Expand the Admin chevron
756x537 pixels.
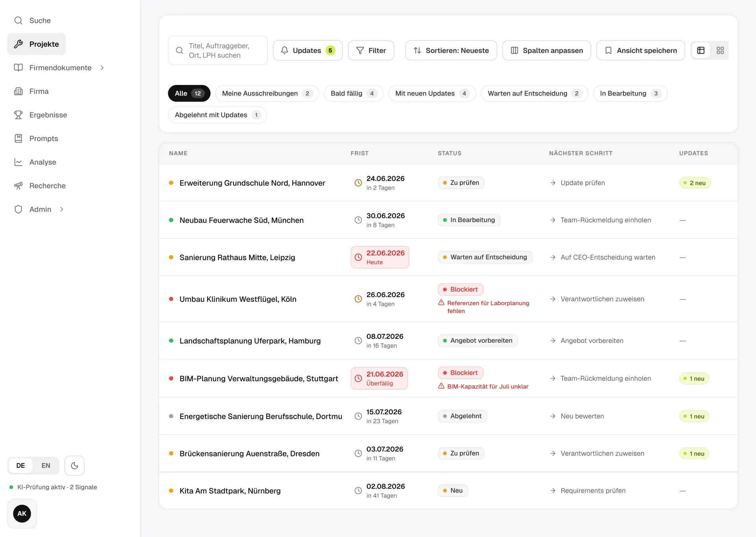pos(61,209)
